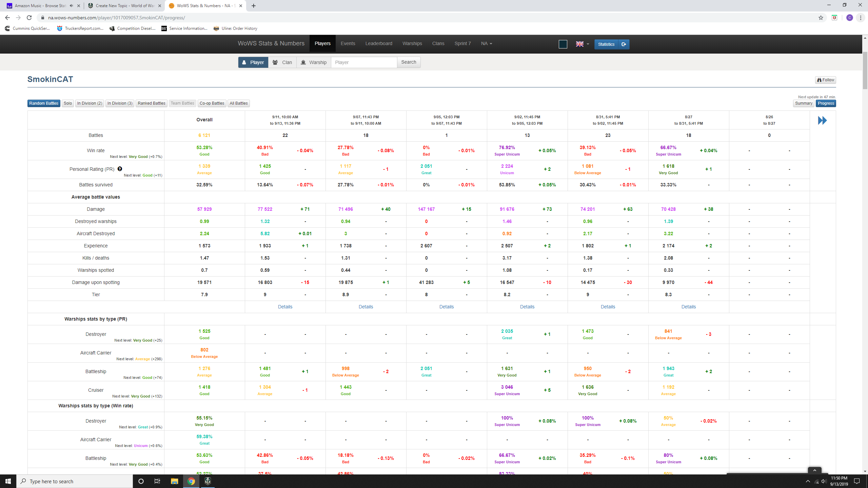This screenshot has height=488, width=868.
Task: Open the Leaderboard menu item
Action: pos(379,43)
